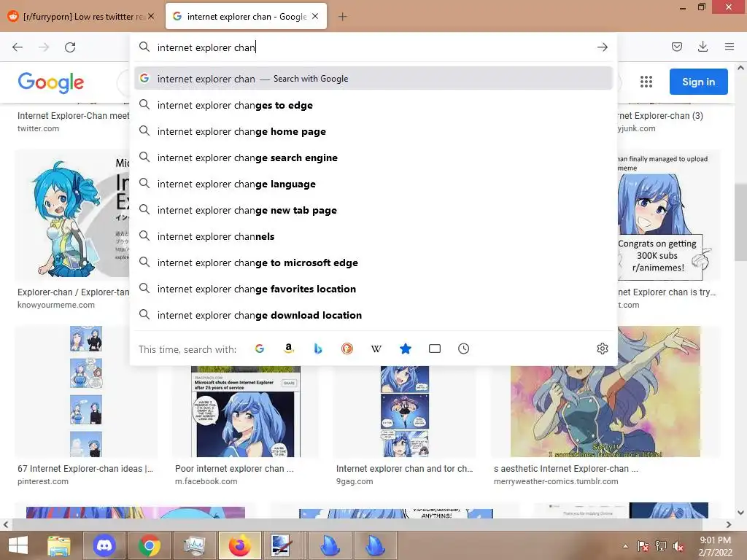This screenshot has height=560, width=747.
Task: Click the muted volume tray icon
Action: [678, 546]
